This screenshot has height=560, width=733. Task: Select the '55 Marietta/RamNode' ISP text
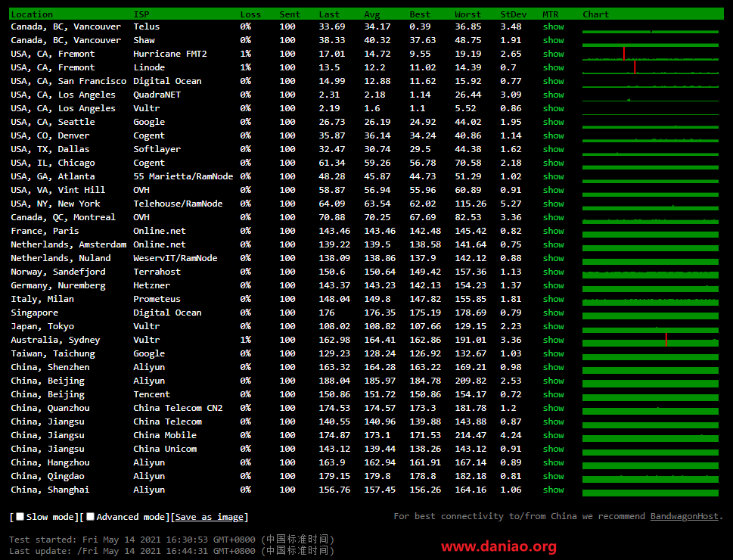click(x=183, y=176)
